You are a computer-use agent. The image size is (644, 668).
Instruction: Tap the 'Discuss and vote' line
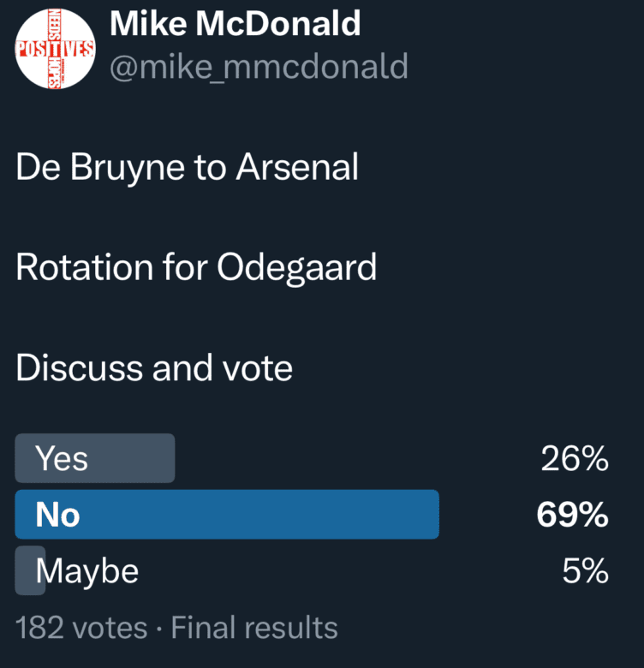(x=154, y=368)
